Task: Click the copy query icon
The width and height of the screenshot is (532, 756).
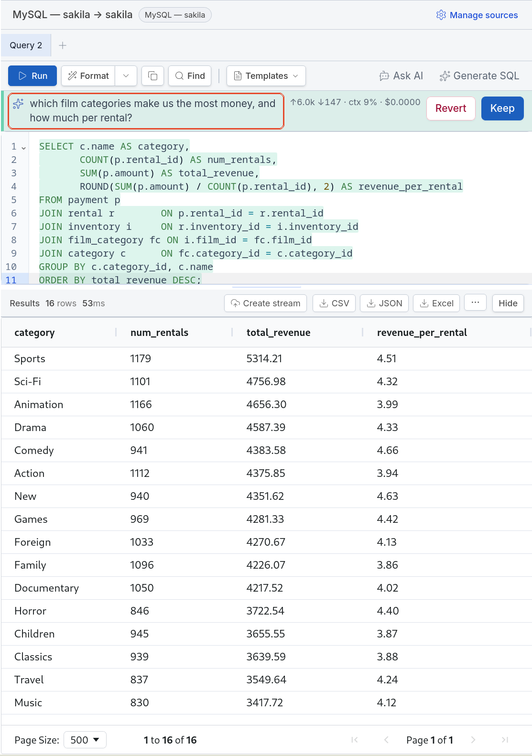Action: tap(153, 76)
